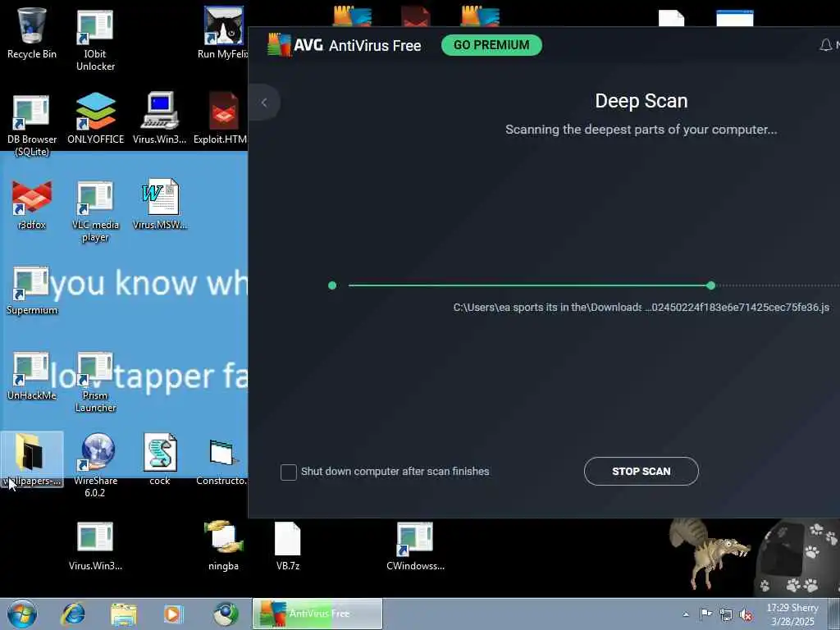Open the globe browser taskbar icon

pyautogui.click(x=226, y=614)
